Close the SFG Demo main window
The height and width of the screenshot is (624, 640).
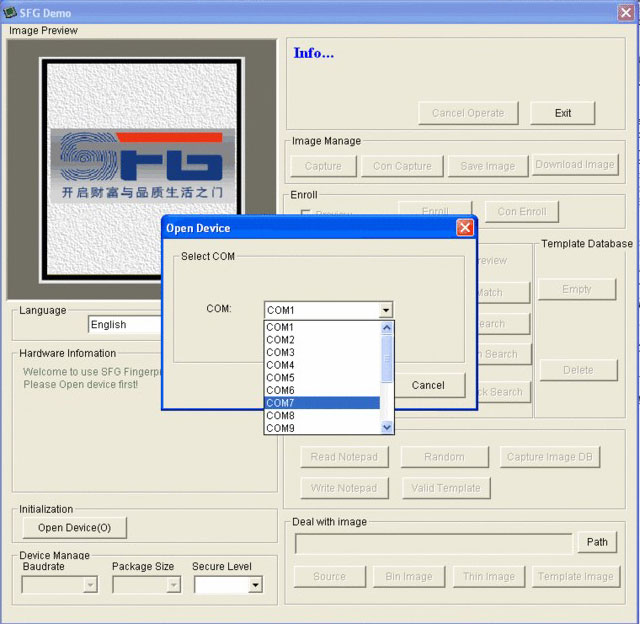pyautogui.click(x=625, y=12)
